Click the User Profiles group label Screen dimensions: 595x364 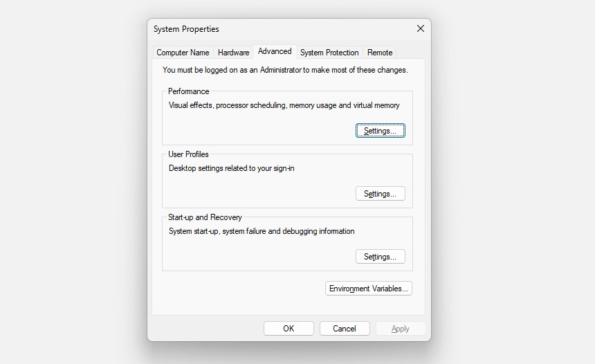188,154
